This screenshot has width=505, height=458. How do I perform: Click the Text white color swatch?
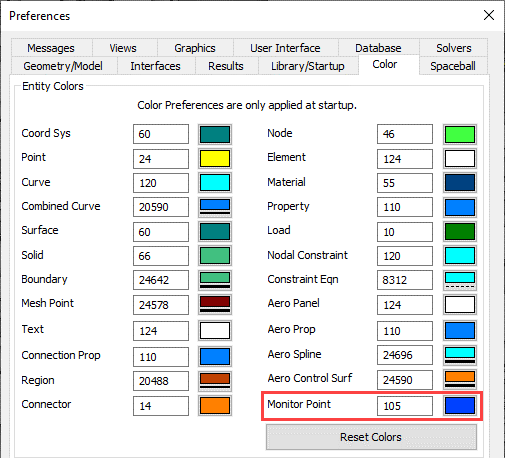[215, 331]
